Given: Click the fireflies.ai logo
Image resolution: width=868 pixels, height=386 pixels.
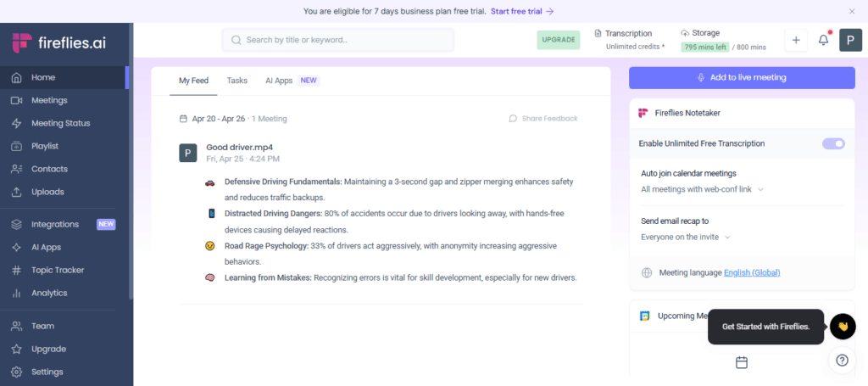Looking at the screenshot, I should 58,42.
